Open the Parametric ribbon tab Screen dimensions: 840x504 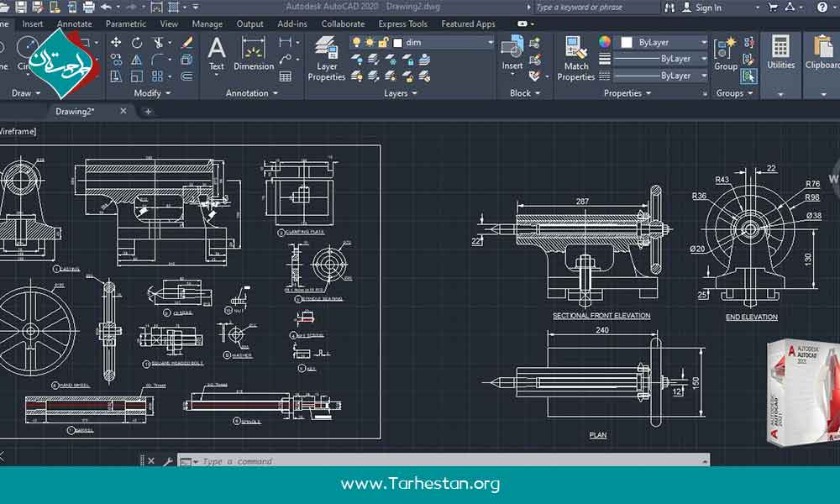(x=126, y=24)
